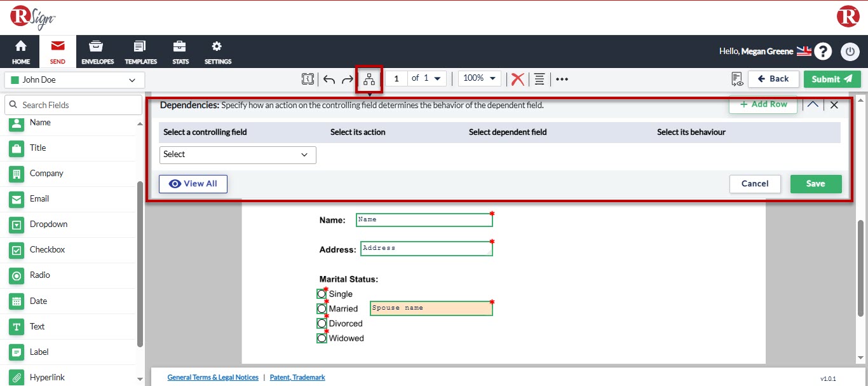Click the help question mark icon
The width and height of the screenshot is (868, 386).
(x=824, y=52)
